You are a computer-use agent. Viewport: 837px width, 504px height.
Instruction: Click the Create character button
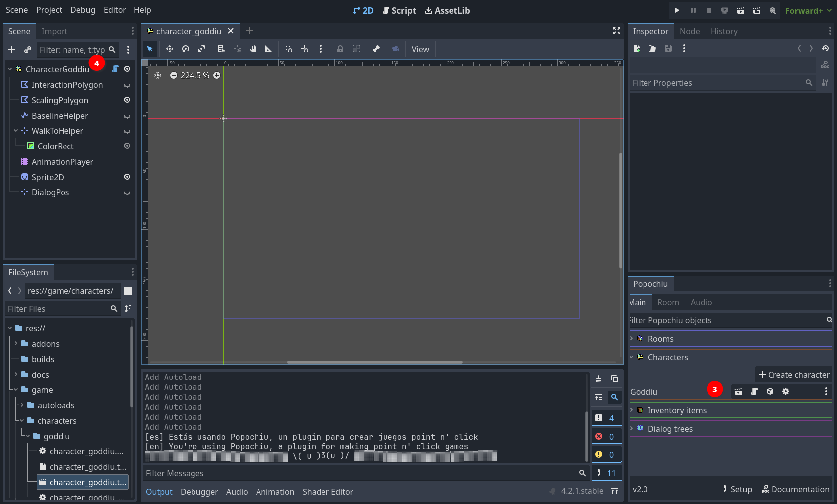(793, 375)
